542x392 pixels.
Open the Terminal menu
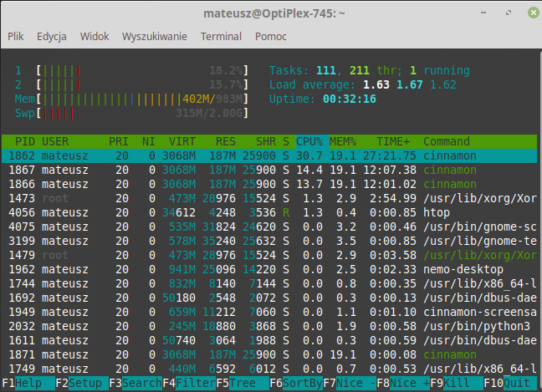coord(221,37)
